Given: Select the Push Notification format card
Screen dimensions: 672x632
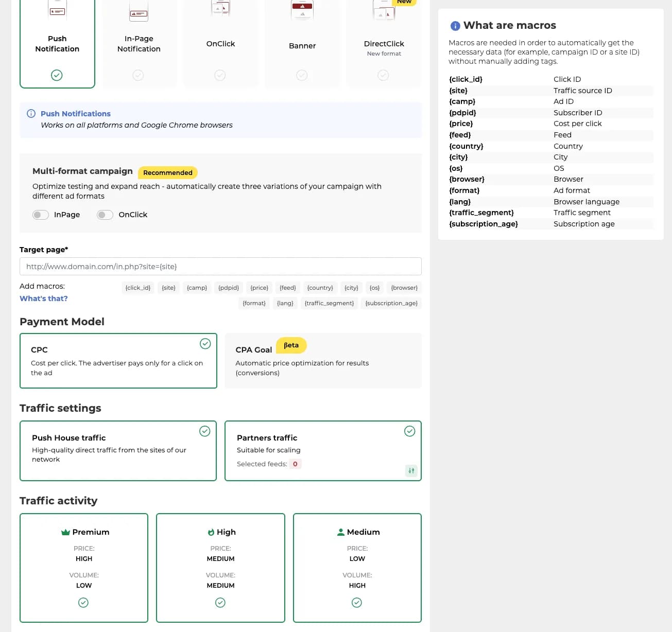Looking at the screenshot, I should 57,43.
